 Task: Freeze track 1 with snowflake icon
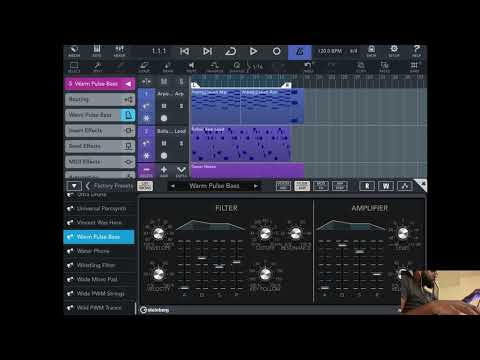click(146, 118)
